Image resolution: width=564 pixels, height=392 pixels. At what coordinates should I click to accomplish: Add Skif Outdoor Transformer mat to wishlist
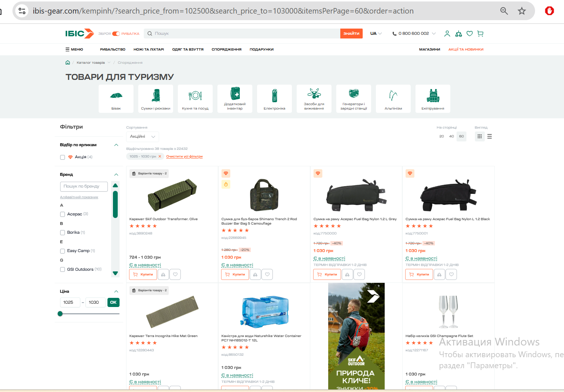(175, 274)
